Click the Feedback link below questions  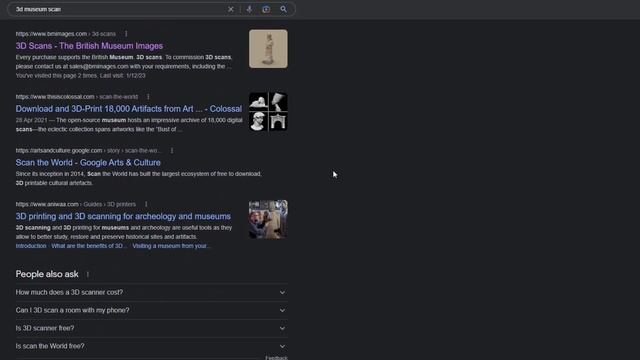(x=276, y=358)
